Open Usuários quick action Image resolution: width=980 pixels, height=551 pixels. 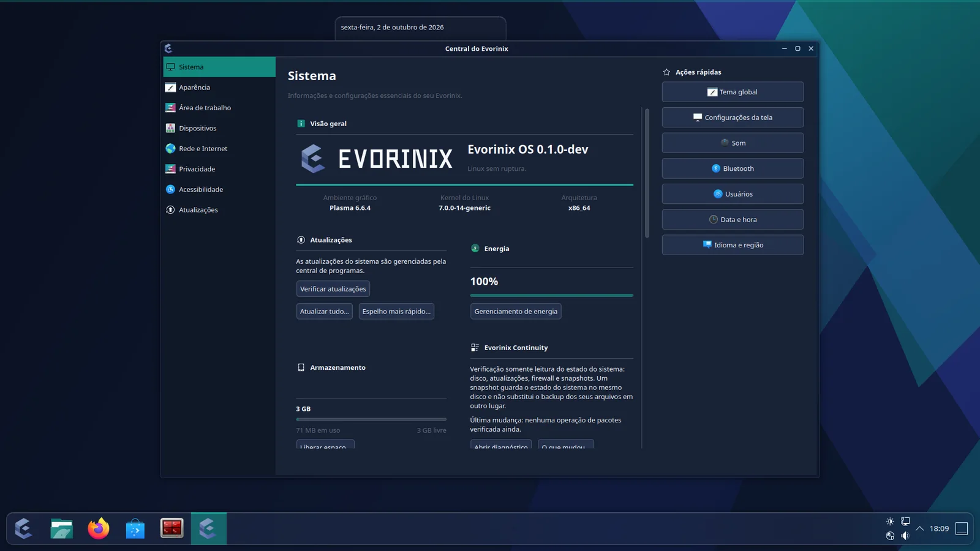tap(733, 194)
